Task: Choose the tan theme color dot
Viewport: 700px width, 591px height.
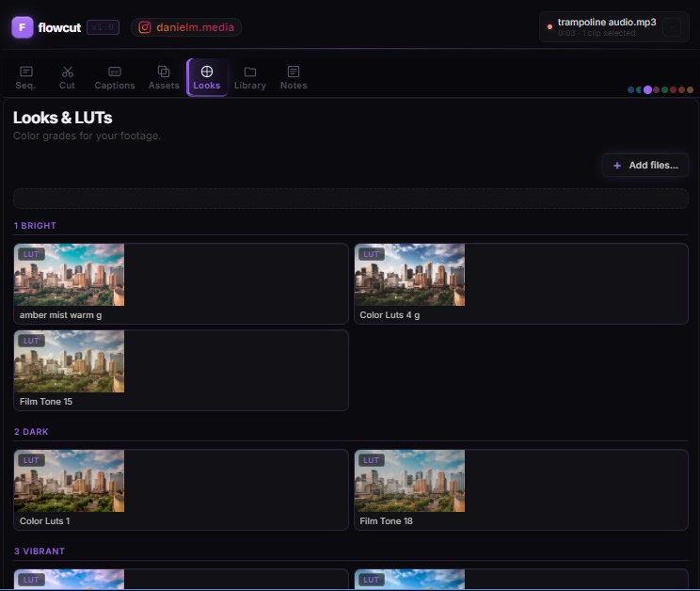Action: point(690,89)
